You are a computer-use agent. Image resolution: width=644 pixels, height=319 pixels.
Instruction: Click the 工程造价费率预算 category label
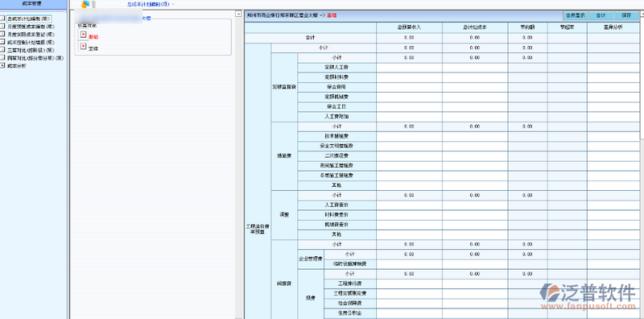(258, 229)
